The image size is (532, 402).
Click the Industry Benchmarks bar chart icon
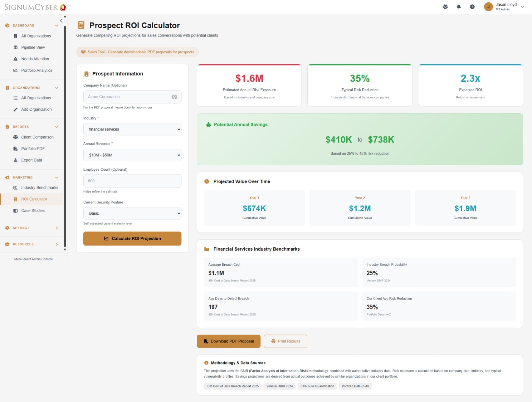(15, 188)
